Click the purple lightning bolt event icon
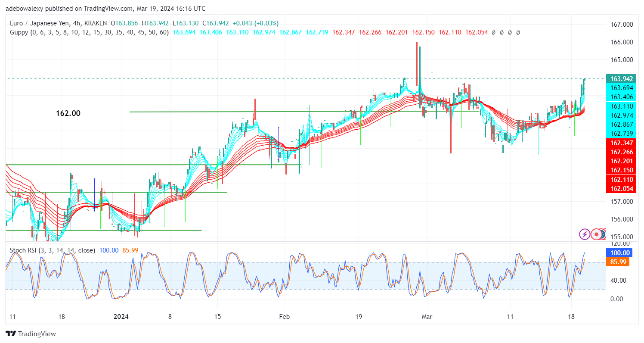Image resolution: width=644 pixels, height=343 pixels. [585, 234]
